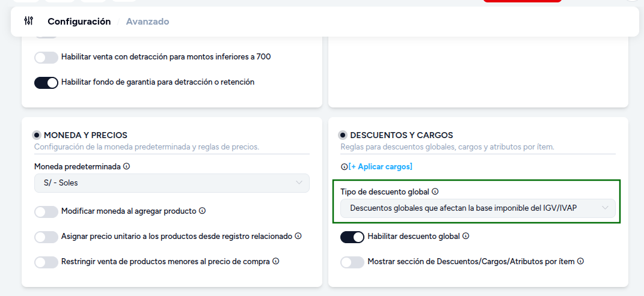Click the + Aplicar cargos link
The height and width of the screenshot is (296, 644).
(x=380, y=166)
